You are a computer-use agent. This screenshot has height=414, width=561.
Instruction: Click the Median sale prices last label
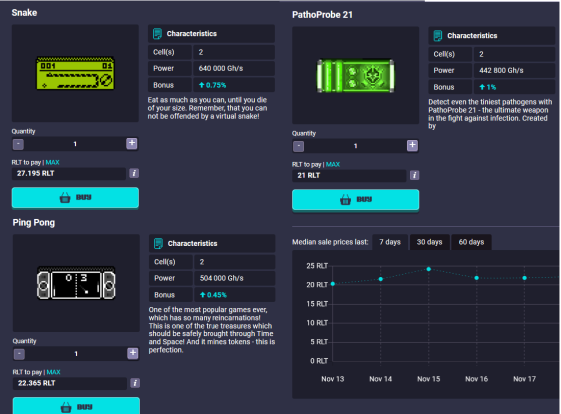pyautogui.click(x=330, y=242)
